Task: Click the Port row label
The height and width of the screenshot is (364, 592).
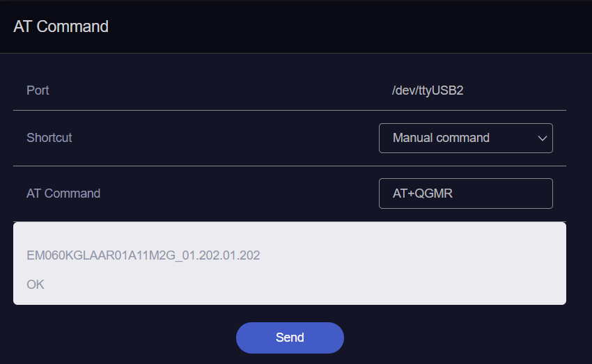Action: (38, 90)
